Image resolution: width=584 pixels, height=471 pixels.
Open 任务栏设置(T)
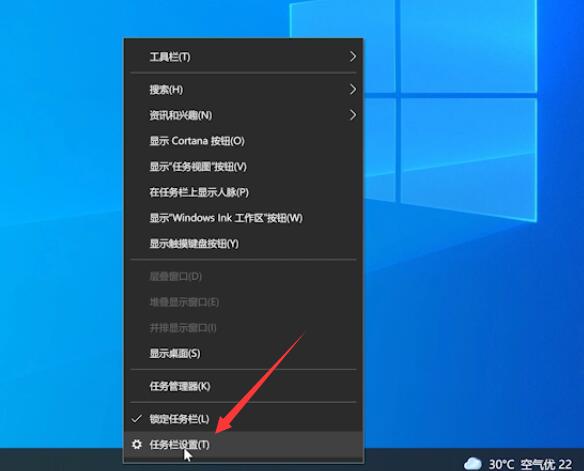[243, 445]
